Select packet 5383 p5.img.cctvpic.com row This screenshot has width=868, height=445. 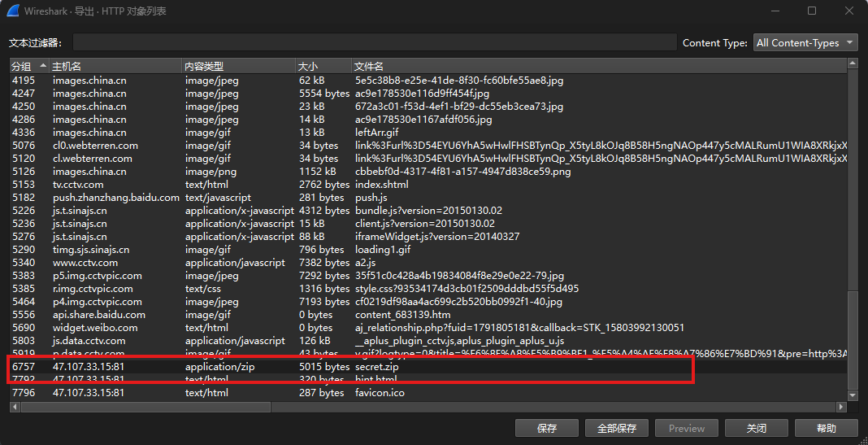[x=428, y=276]
